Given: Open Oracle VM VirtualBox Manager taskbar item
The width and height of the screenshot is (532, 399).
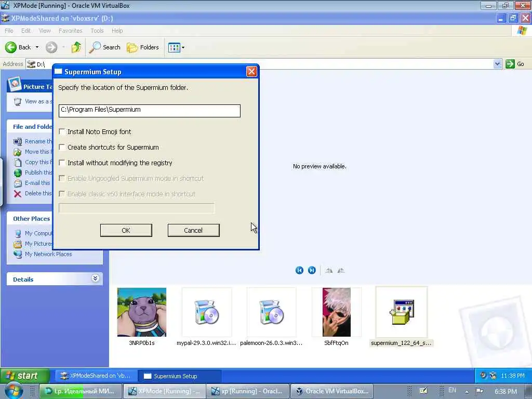Looking at the screenshot, I should click(x=332, y=391).
